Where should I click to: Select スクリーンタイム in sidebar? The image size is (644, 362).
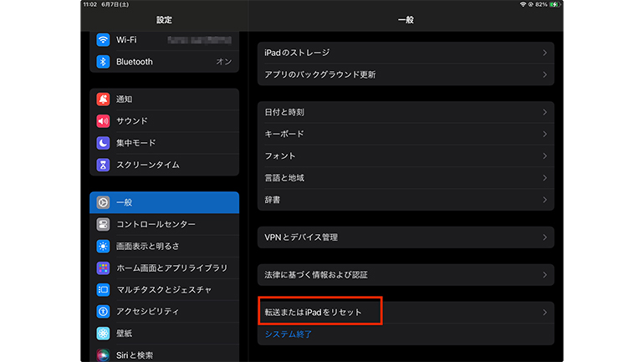pos(164,165)
